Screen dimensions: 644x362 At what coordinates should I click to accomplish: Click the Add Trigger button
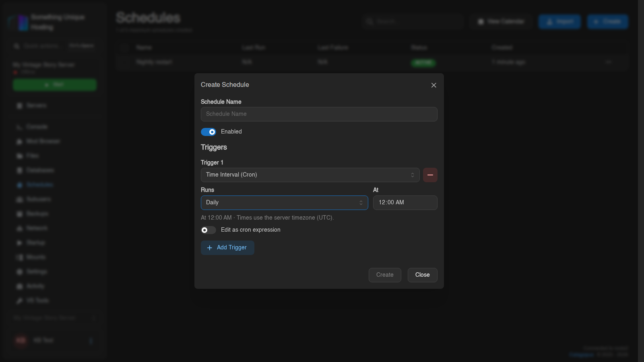point(227,248)
